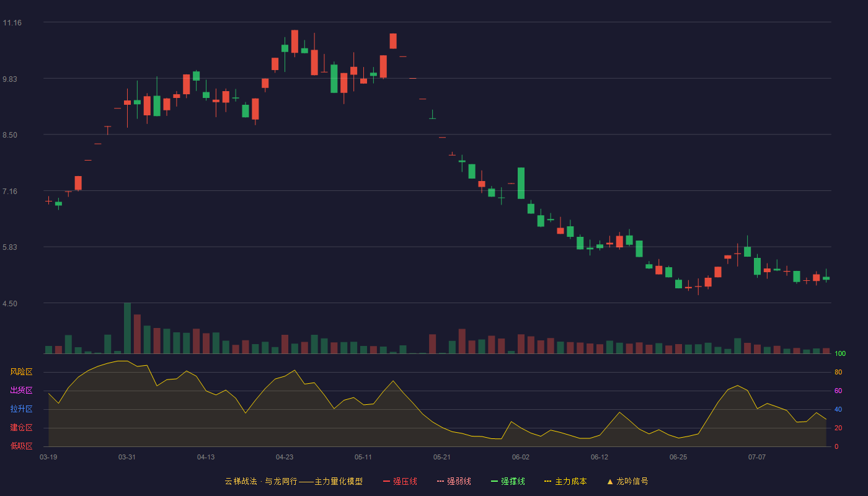Screen dimensions: 868x496
Task: Click the 04-23 date label
Action: pyautogui.click(x=285, y=457)
